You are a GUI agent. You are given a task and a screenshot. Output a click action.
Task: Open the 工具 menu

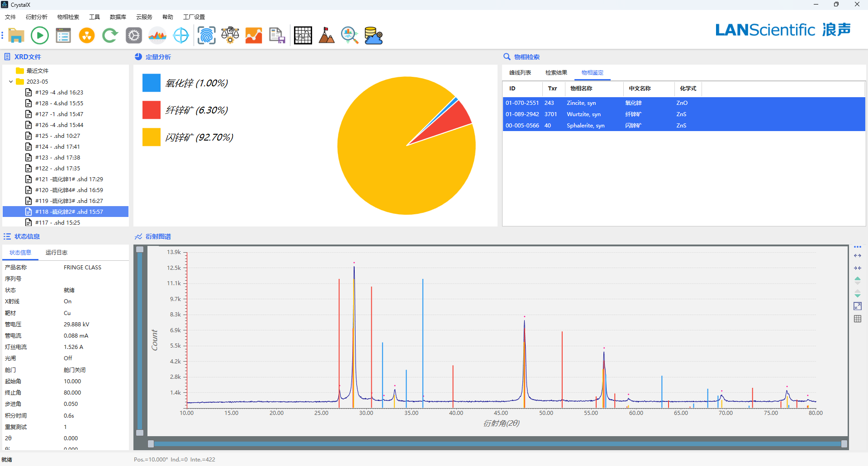tap(94, 17)
